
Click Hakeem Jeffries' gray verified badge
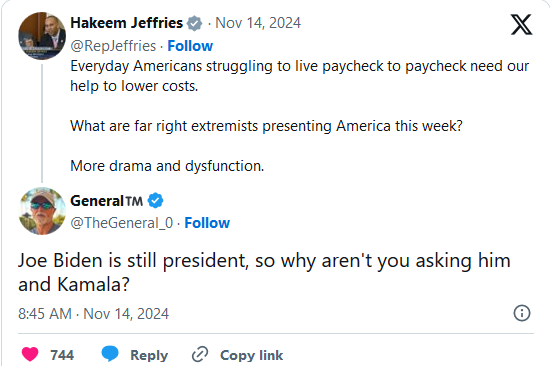(x=194, y=23)
